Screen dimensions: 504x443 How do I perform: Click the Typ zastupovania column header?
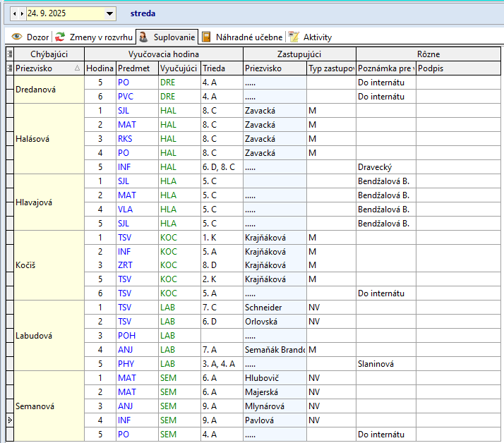coord(330,68)
